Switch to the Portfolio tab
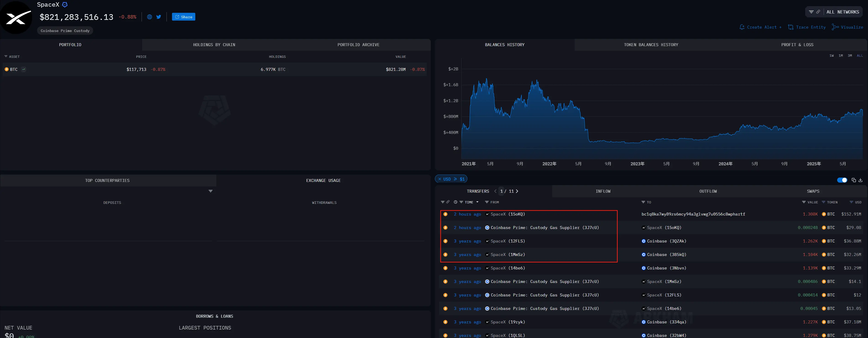Viewport: 868px width, 338px height. 70,45
